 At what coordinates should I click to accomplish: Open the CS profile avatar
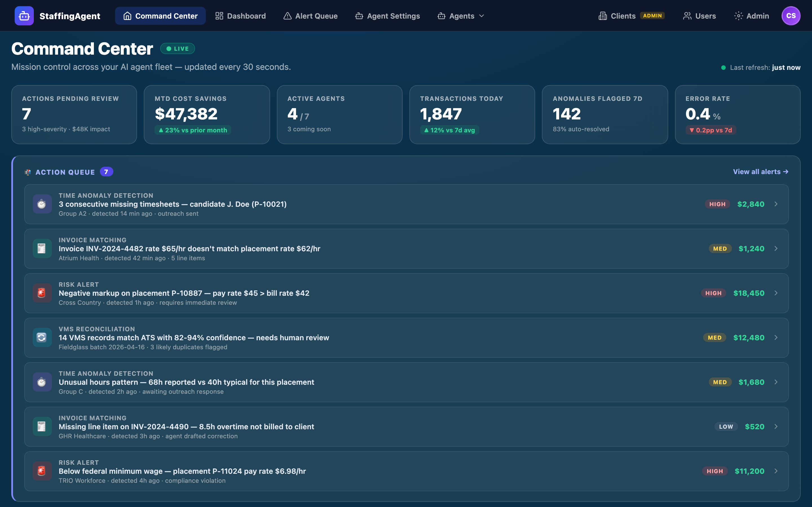(791, 15)
